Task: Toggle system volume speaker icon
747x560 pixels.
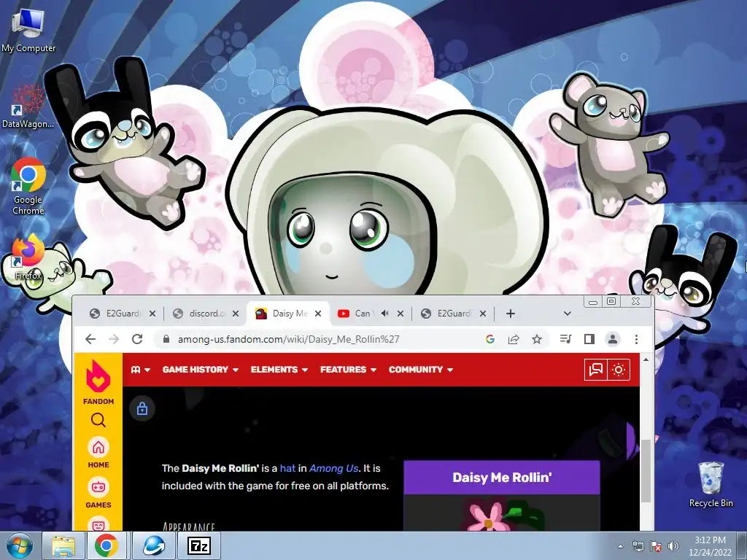Action: pos(673,546)
